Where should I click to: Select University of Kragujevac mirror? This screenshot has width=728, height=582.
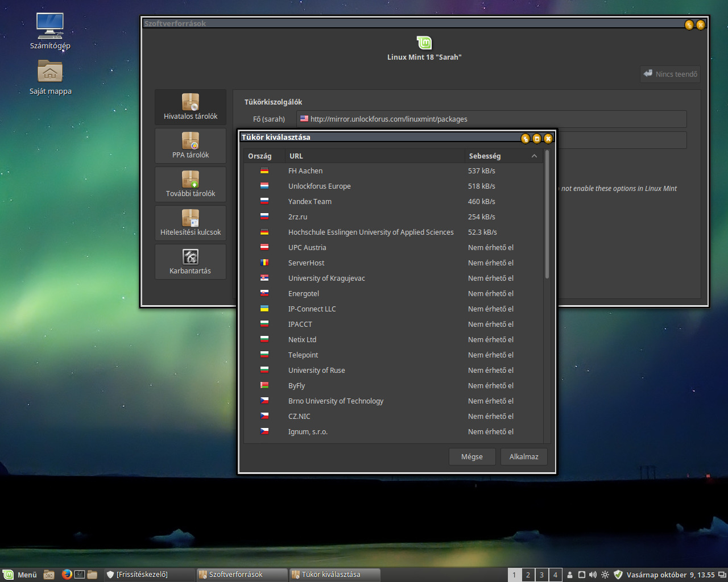click(x=393, y=278)
